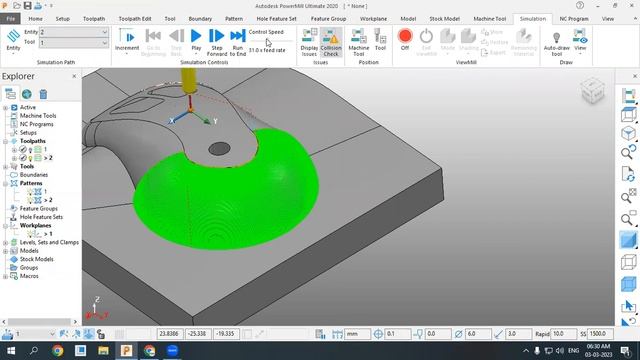Expand toolpath 1 in the tree
The image size is (640, 360).
click(x=14, y=150)
